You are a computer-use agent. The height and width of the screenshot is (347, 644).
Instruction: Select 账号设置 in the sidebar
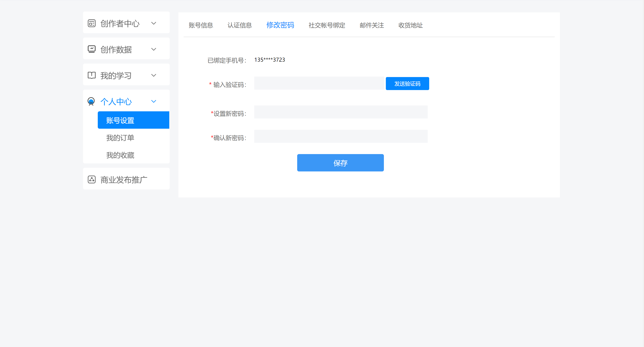(134, 120)
